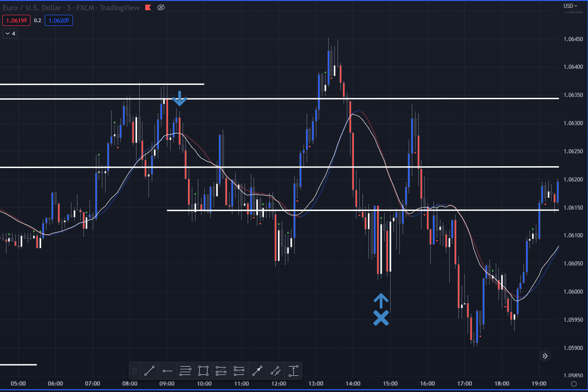588x392 pixels.
Task: Click the 1.06450 price axis label
Action: point(573,39)
